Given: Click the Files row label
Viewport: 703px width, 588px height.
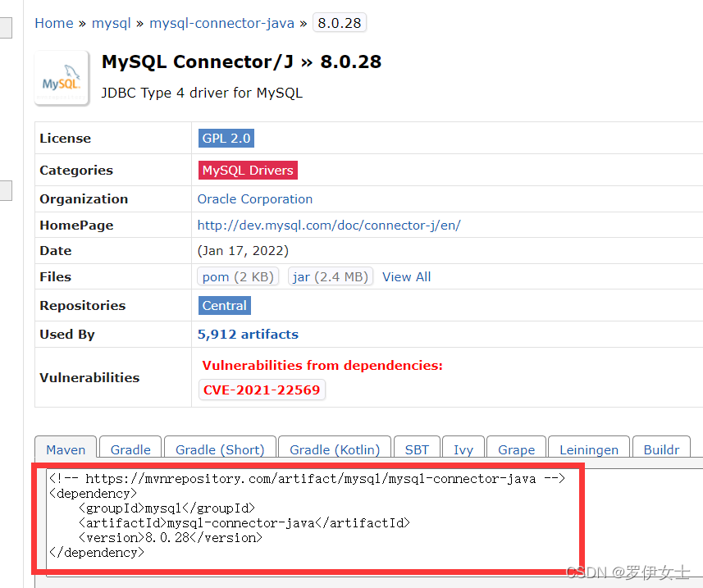Looking at the screenshot, I should point(55,276).
